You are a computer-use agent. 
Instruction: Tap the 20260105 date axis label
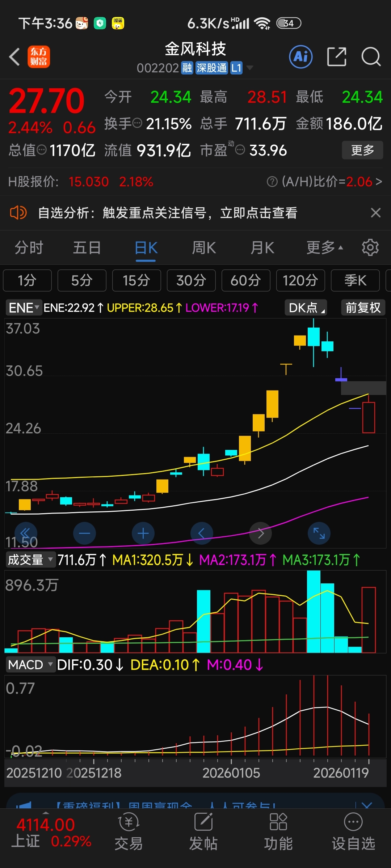(231, 773)
